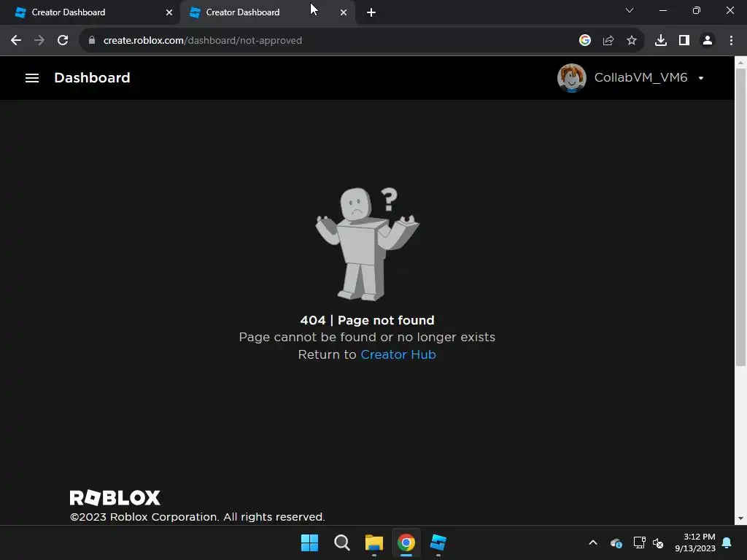747x560 pixels.
Task: Click the Dashboard header title
Action: tap(92, 77)
